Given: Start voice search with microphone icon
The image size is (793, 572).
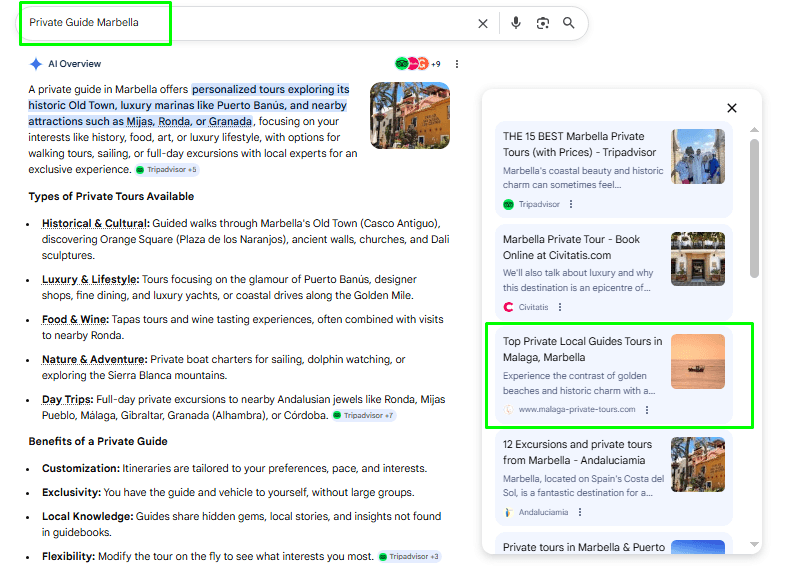Looking at the screenshot, I should pos(516,23).
